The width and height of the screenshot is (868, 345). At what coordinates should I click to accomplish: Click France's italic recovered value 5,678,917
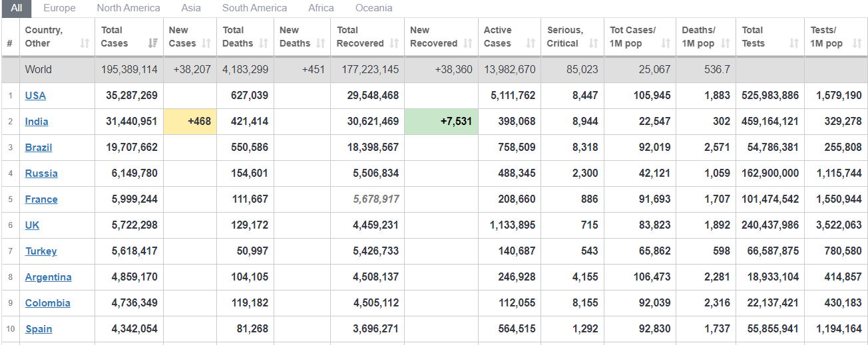click(376, 199)
